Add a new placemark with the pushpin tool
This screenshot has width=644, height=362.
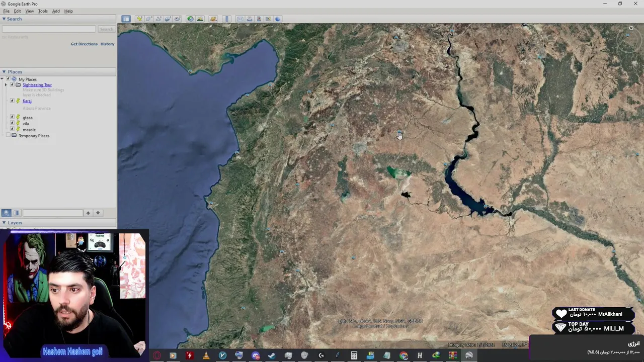[x=140, y=19]
